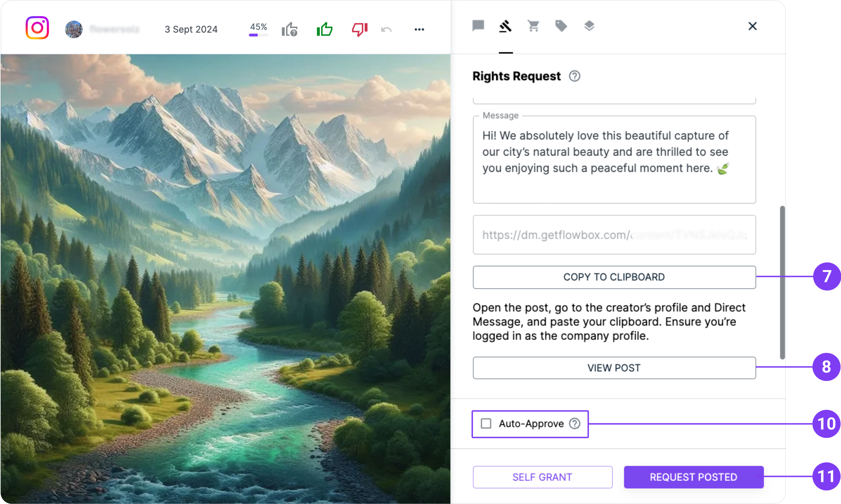Open the three-dot more options menu
The height and width of the screenshot is (504, 841).
(x=419, y=30)
